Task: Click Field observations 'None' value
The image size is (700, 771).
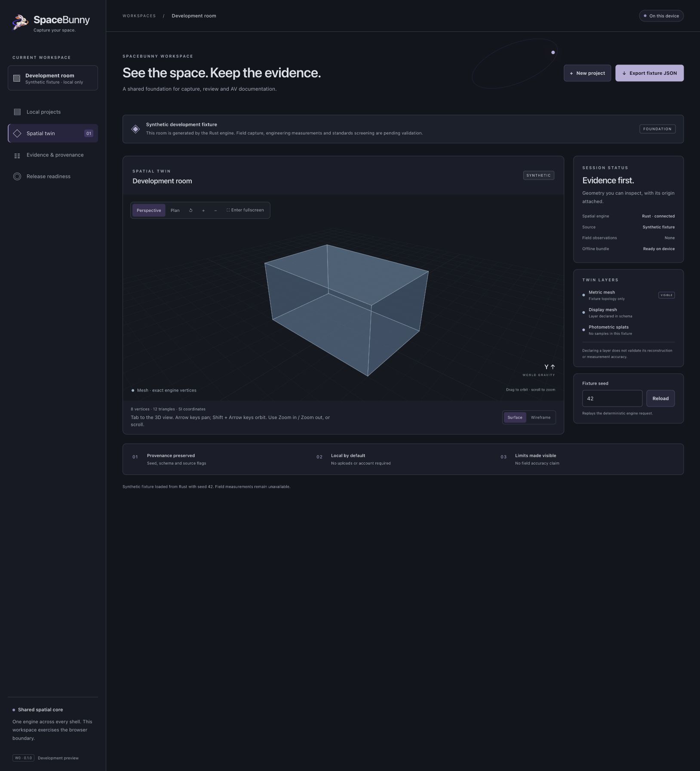Action: [x=669, y=238]
